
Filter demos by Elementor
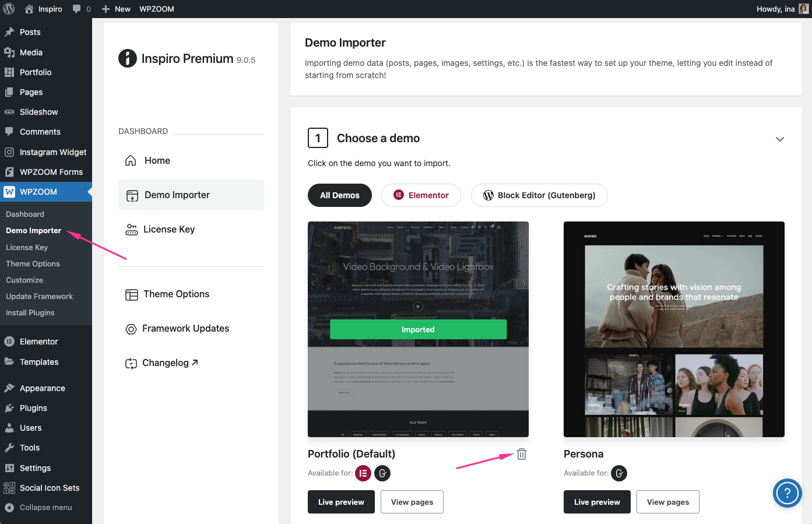coord(421,195)
